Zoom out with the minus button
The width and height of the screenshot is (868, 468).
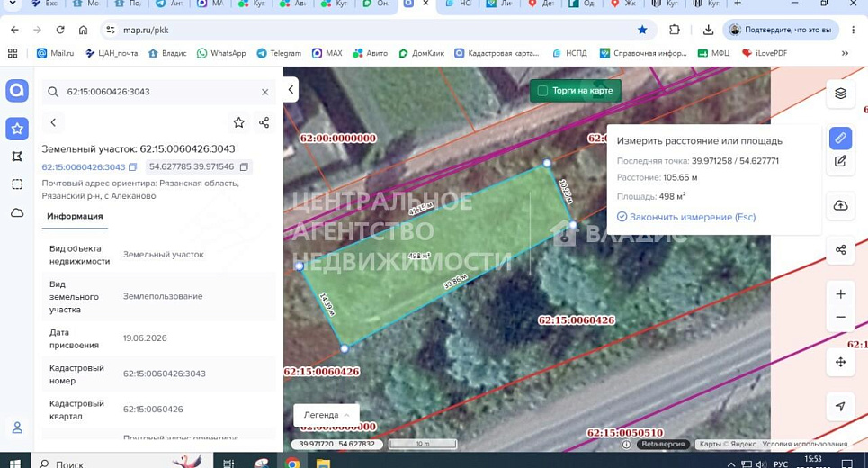[x=840, y=318]
